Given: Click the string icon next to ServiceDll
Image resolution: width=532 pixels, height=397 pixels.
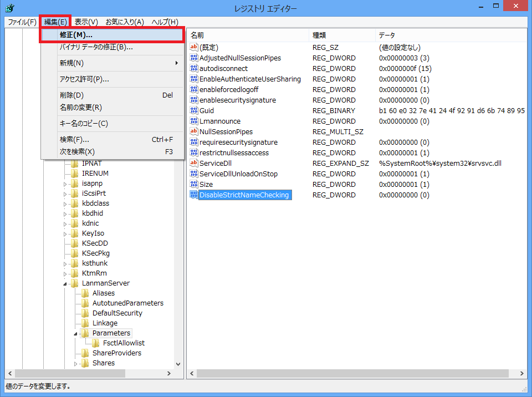Looking at the screenshot, I should [194, 163].
